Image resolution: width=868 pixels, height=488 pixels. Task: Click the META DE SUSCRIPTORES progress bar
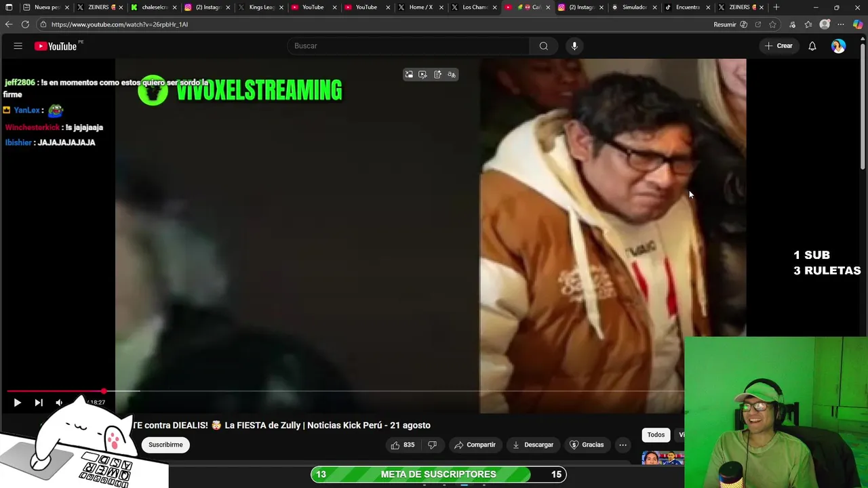(439, 474)
